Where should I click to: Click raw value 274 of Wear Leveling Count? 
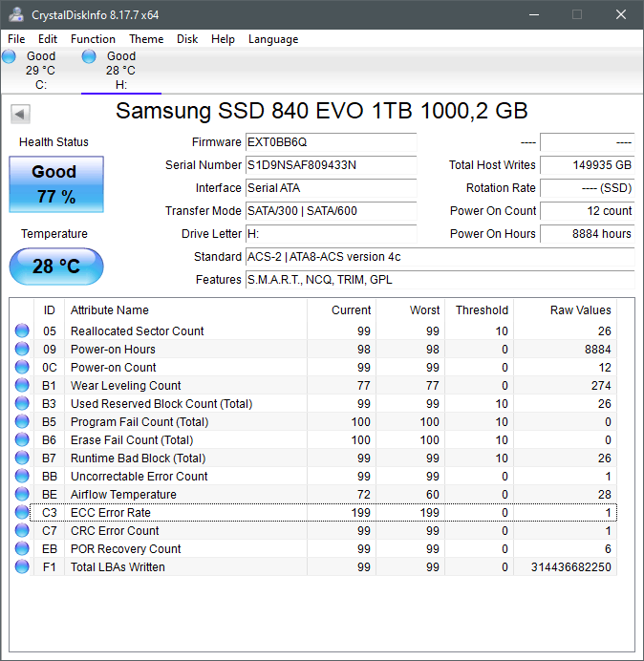tap(601, 385)
